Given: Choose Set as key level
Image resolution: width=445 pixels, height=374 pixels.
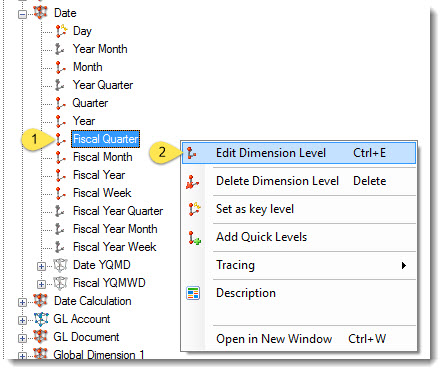Looking at the screenshot, I should coord(299,209).
